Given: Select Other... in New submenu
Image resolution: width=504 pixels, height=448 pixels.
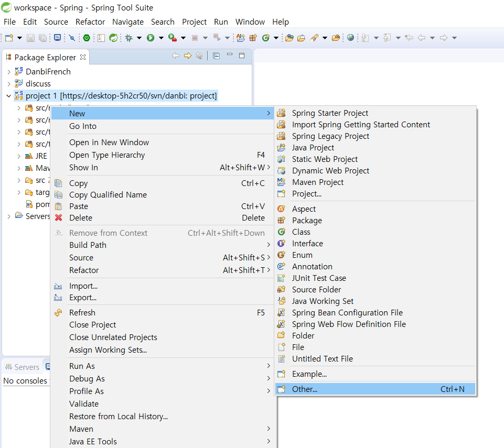Looking at the screenshot, I should click(375, 389).
